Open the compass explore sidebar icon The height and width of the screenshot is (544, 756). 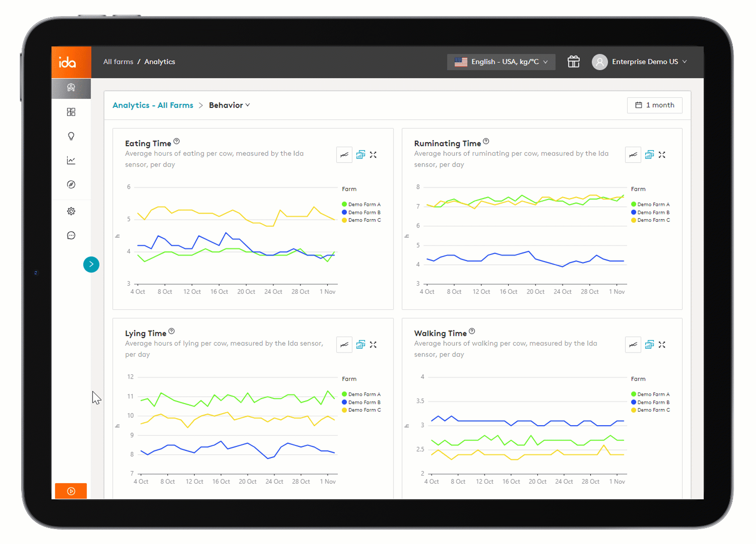(71, 185)
